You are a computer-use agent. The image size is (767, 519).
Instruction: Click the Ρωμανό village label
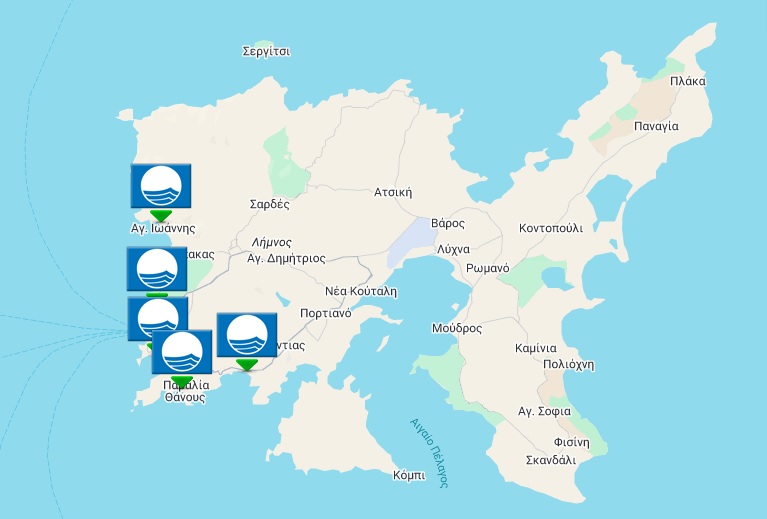coord(488,268)
